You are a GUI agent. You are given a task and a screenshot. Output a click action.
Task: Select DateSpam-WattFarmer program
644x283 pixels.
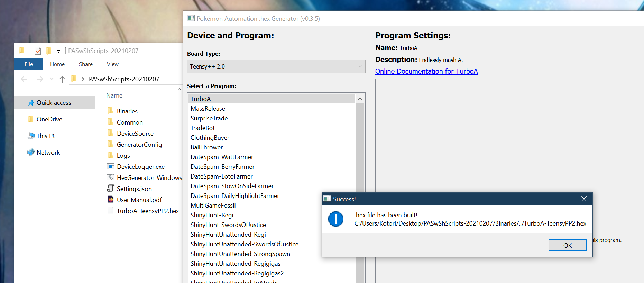[x=272, y=157]
